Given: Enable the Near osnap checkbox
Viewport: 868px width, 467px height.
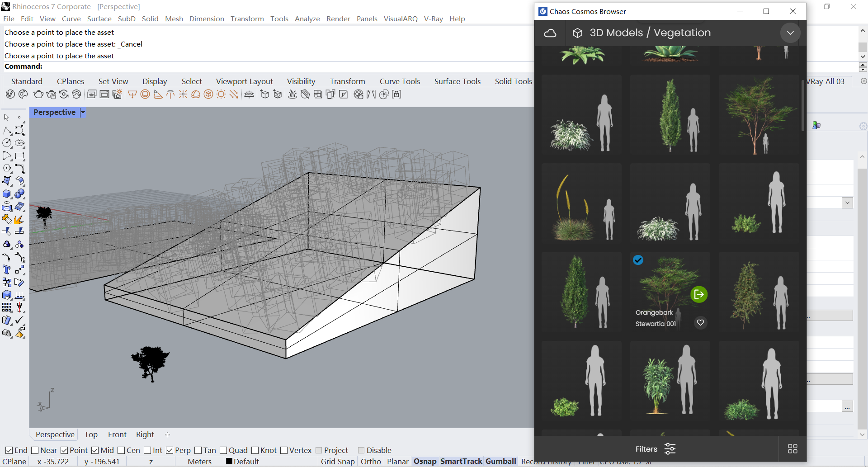Looking at the screenshot, I should tap(35, 450).
